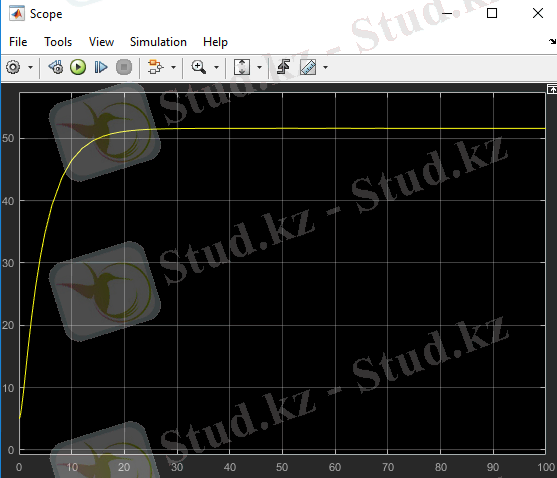This screenshot has width=557, height=478.
Task: Click the Step Back simulation icon
Action: [56, 67]
